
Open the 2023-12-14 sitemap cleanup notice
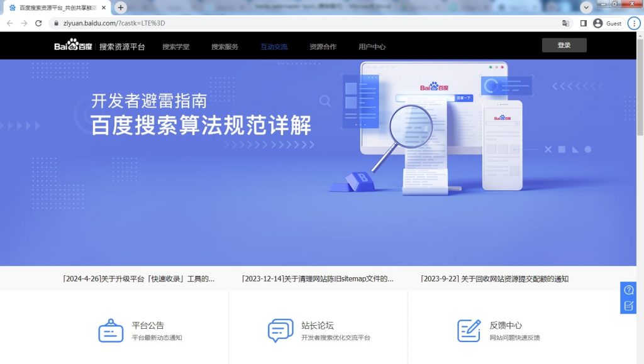(318, 279)
